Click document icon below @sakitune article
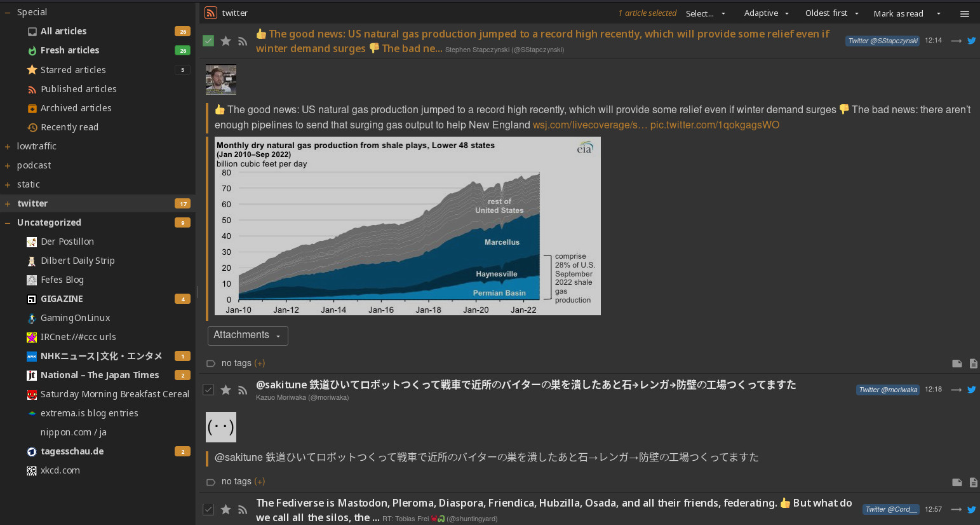Image resolution: width=980 pixels, height=525 pixels. coord(974,482)
